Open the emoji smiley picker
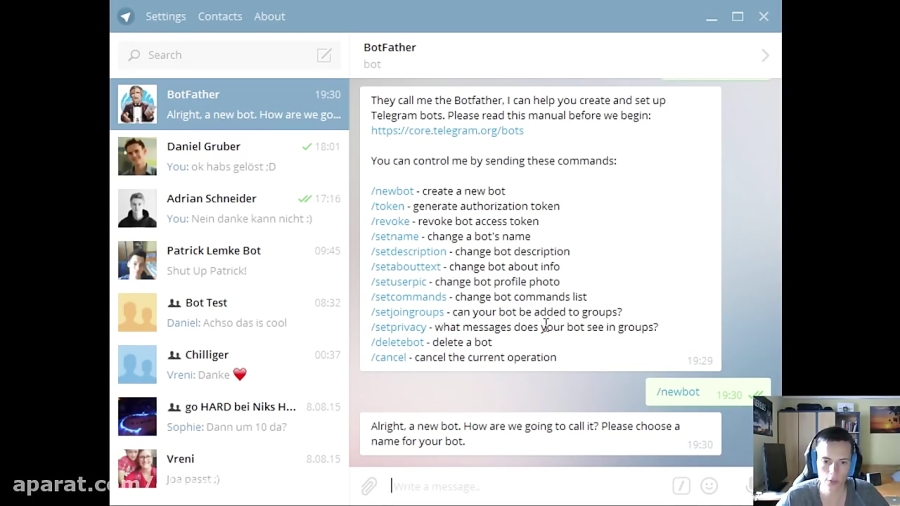This screenshot has height=506, width=900. click(709, 486)
